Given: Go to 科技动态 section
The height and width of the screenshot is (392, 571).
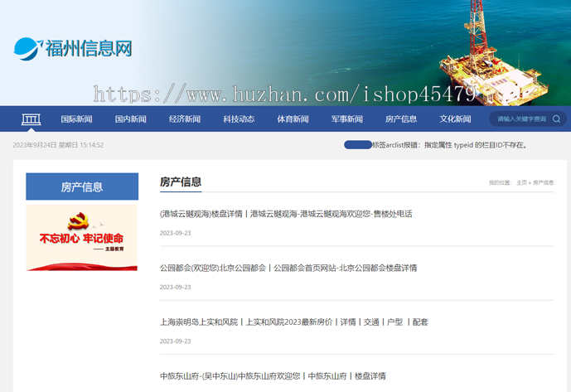Looking at the screenshot, I should [239, 119].
